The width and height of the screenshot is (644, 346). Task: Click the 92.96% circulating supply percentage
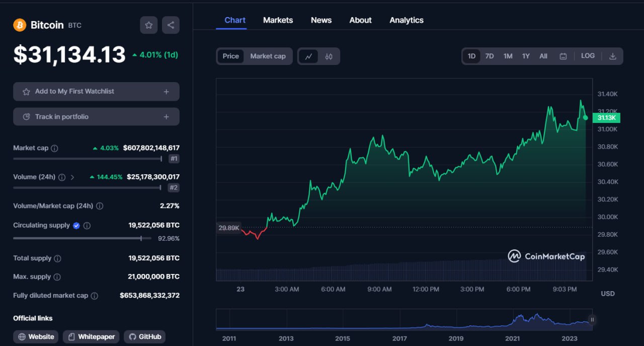tap(169, 238)
